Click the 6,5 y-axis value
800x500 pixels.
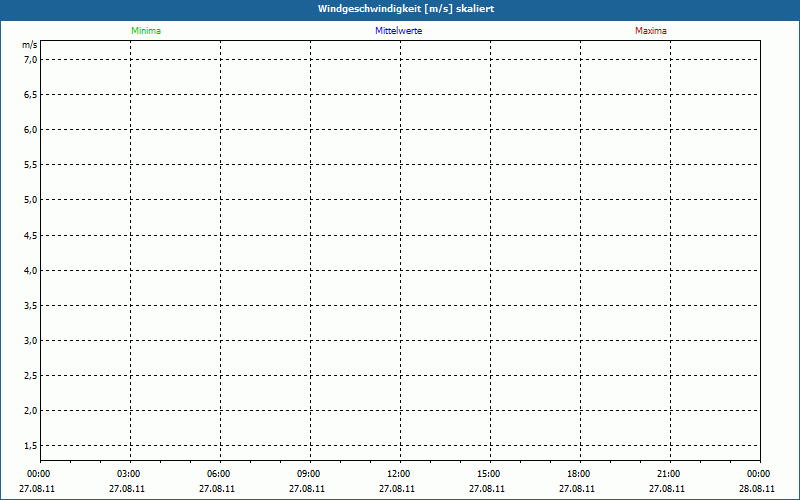point(31,95)
